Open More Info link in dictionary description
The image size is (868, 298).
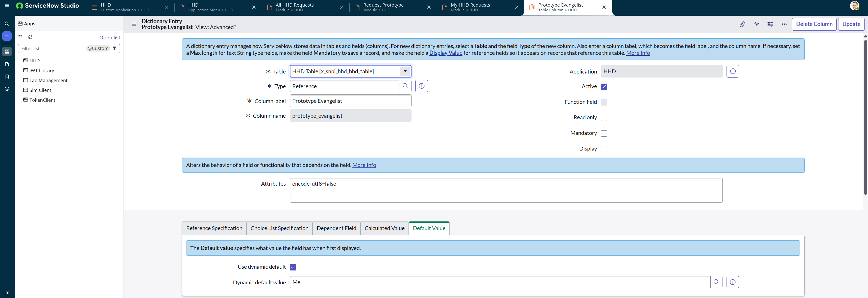pyautogui.click(x=638, y=53)
